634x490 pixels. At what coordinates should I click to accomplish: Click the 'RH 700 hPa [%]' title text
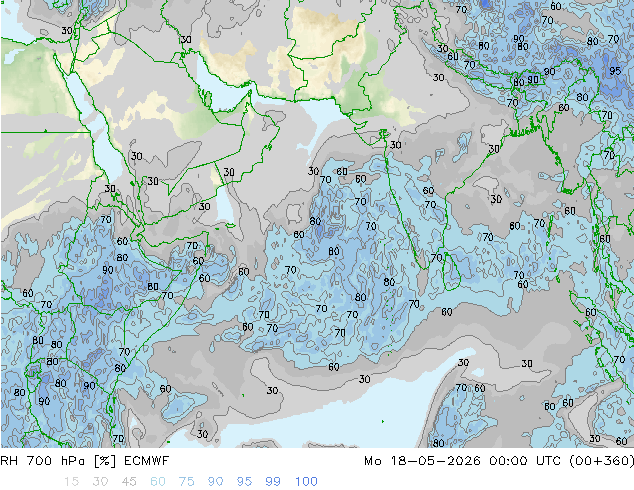pos(58,461)
